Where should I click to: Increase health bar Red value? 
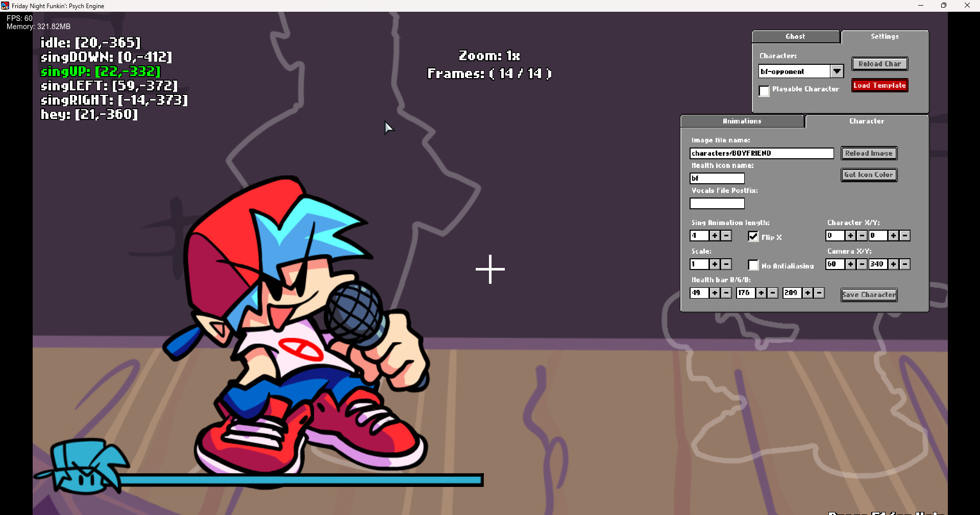click(x=715, y=292)
